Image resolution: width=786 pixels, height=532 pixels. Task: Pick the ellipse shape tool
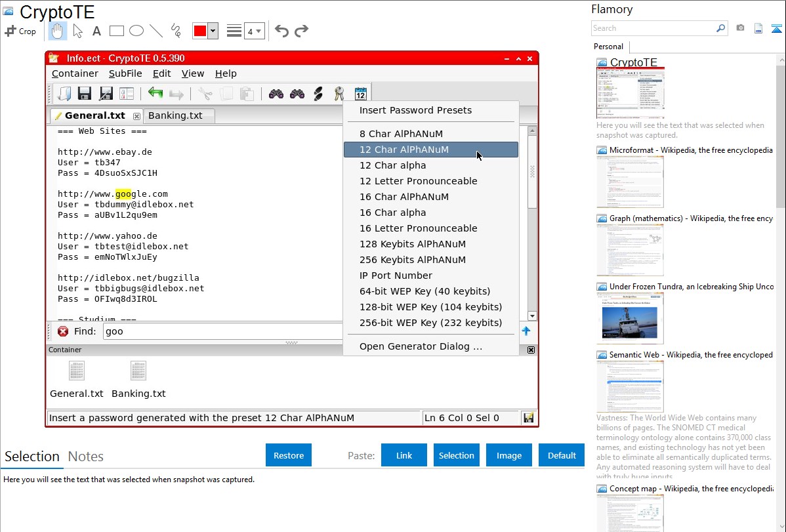(136, 31)
